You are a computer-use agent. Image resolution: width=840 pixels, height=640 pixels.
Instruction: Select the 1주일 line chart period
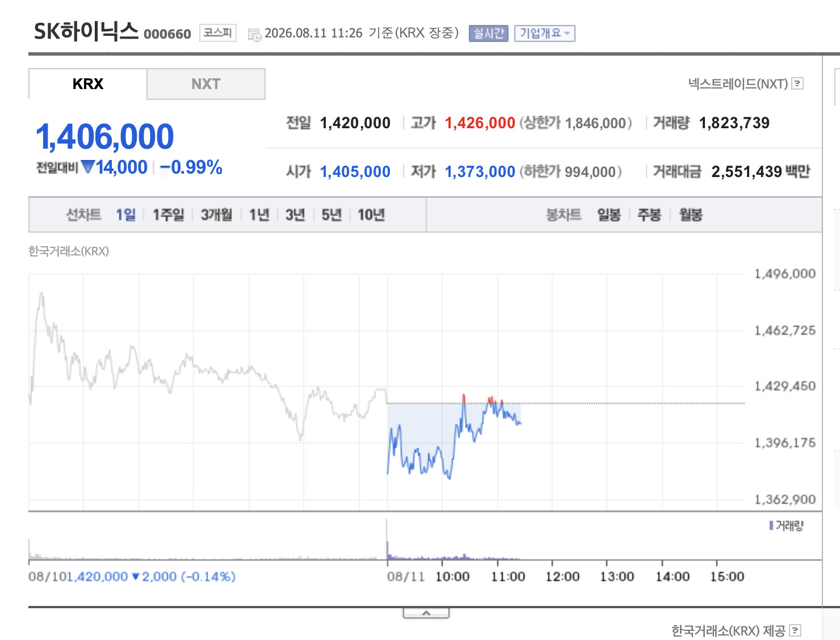pos(169,215)
